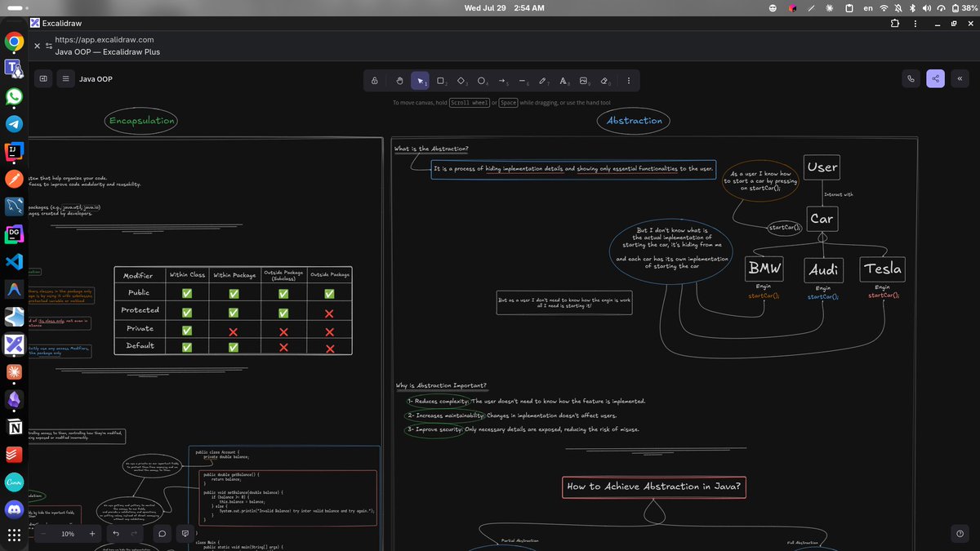
Task: Open the Bluetooth status indicator
Action: click(911, 8)
